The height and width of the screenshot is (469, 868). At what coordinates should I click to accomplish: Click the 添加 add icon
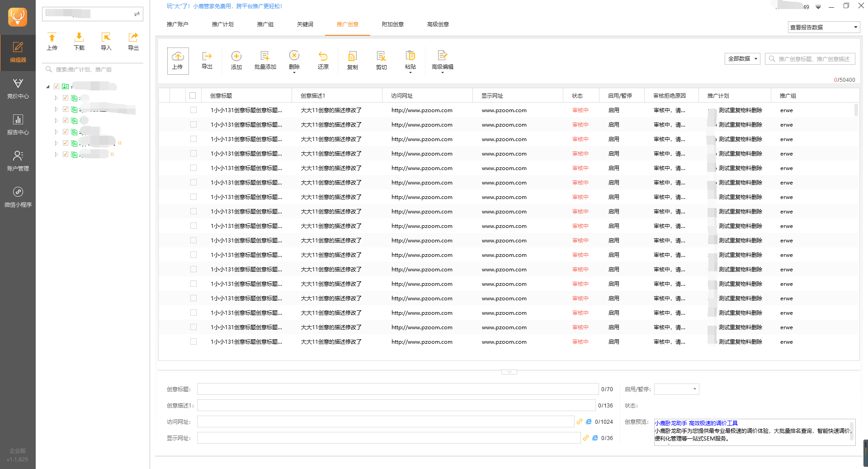236,56
